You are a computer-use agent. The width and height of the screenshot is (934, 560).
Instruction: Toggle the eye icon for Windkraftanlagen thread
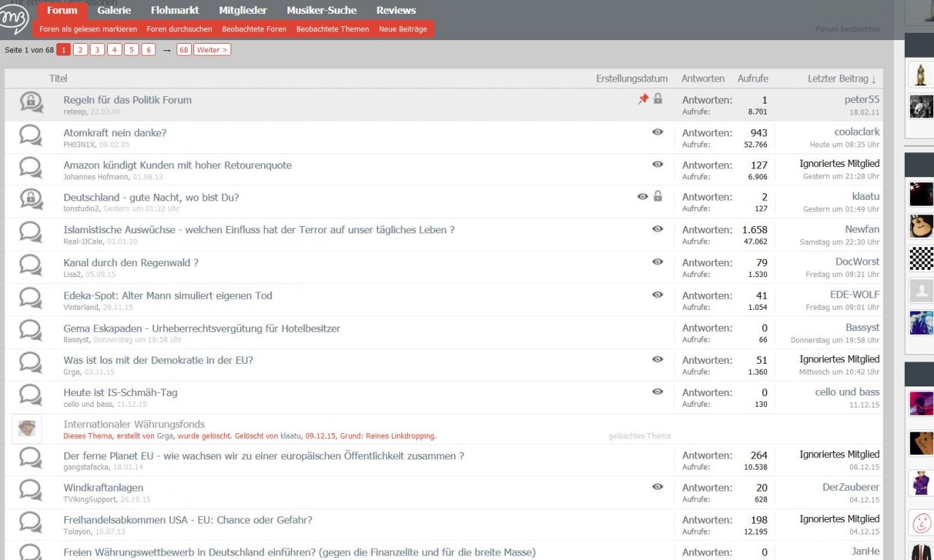pos(657,487)
